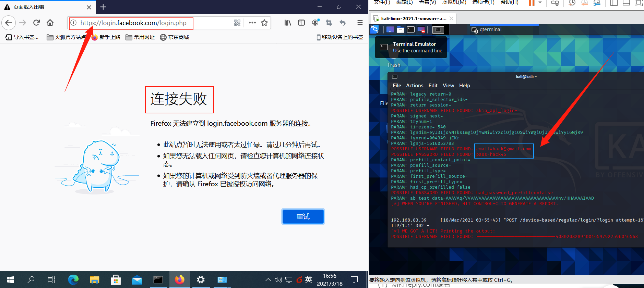Open page actions three-dot menu
The image size is (644, 288).
click(252, 23)
